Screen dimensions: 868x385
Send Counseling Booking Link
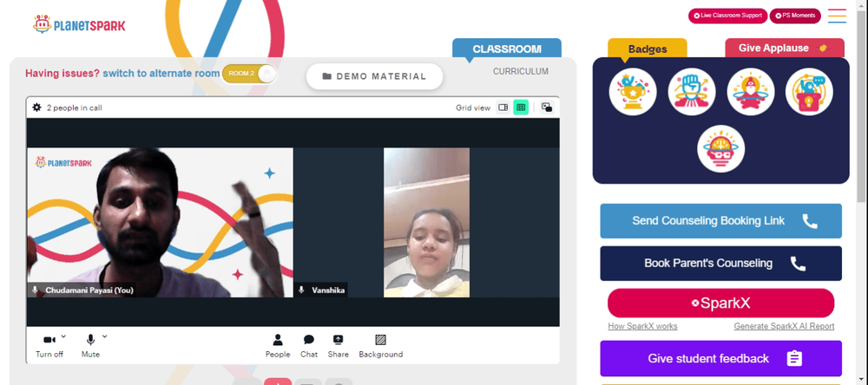pyautogui.click(x=720, y=221)
